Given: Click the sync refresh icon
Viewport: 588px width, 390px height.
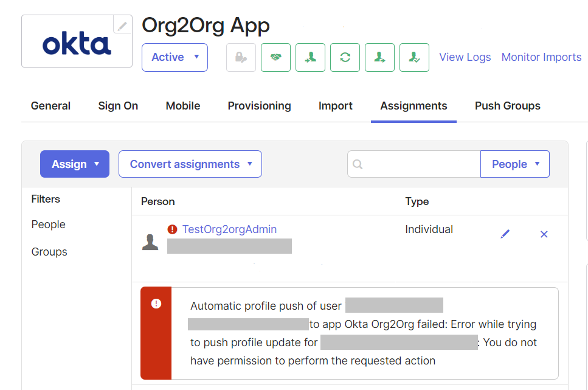Looking at the screenshot, I should [345, 57].
